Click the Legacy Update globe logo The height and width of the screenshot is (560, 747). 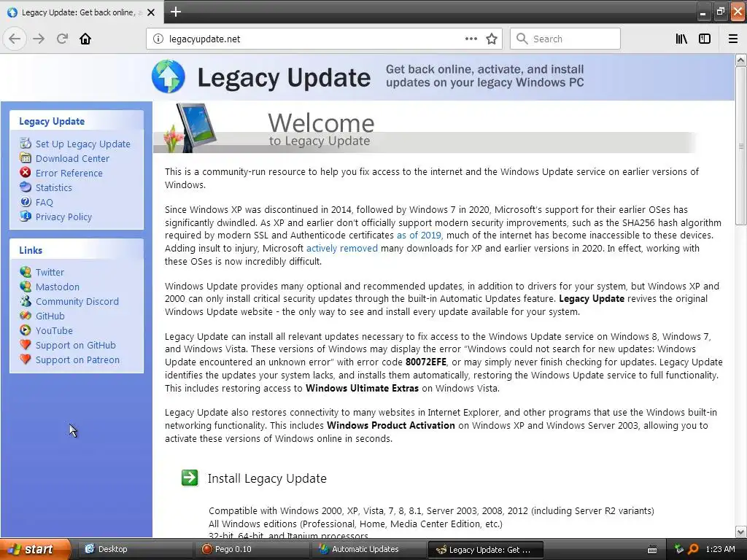tap(169, 76)
